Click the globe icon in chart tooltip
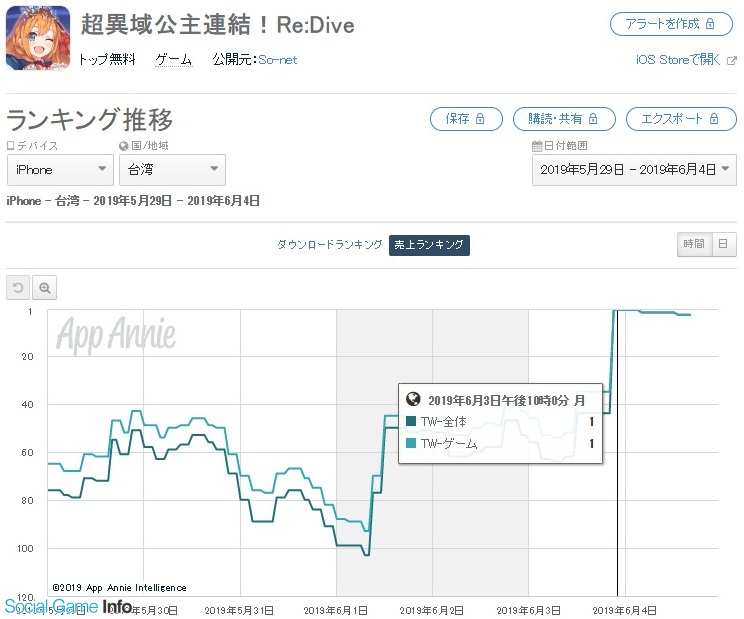Screen dimensions: 744x619 pyautogui.click(x=413, y=399)
